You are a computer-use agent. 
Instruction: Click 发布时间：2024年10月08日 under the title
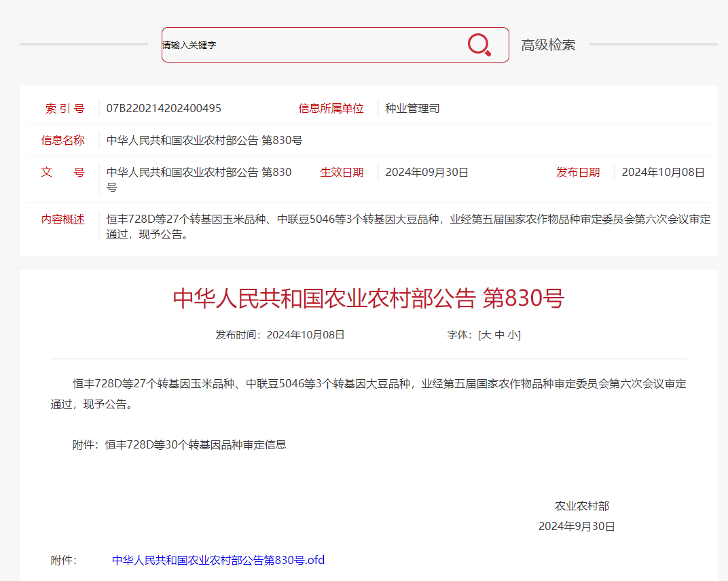click(280, 335)
